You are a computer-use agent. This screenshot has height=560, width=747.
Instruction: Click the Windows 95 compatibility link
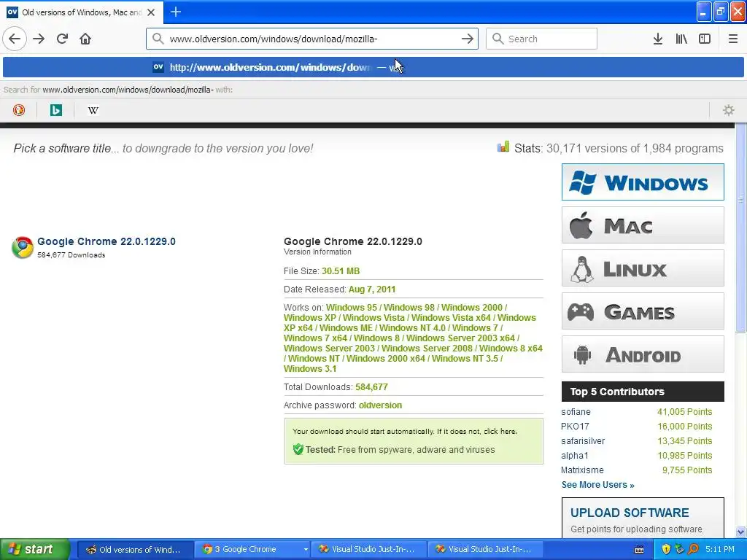(351, 308)
